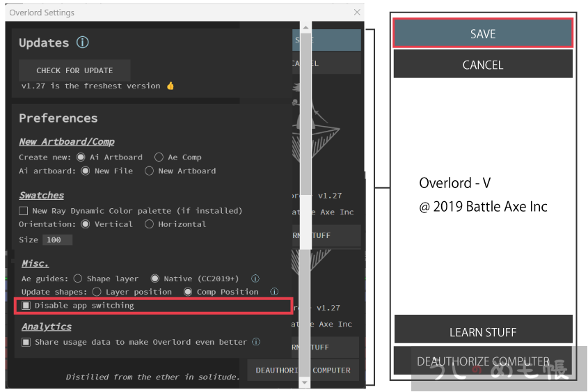
Task: Click the Size input field
Action: (x=56, y=240)
